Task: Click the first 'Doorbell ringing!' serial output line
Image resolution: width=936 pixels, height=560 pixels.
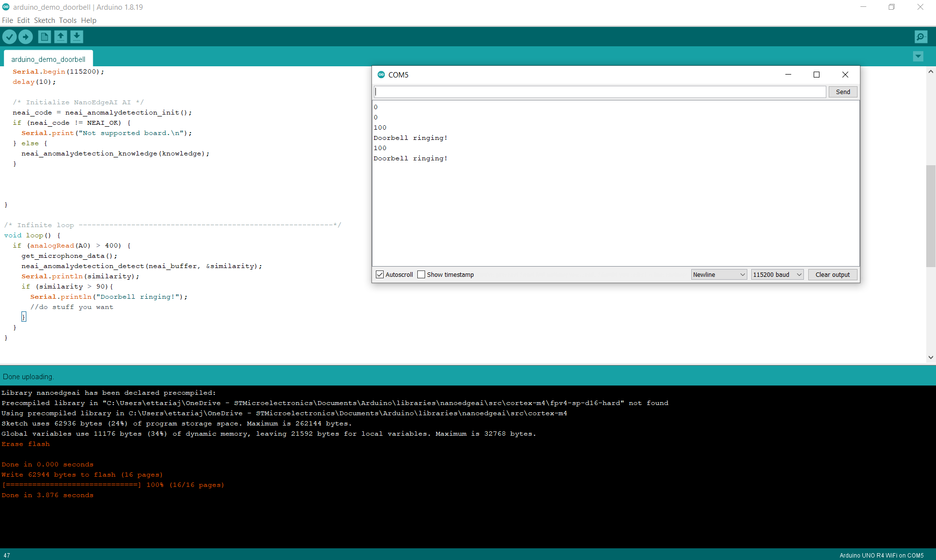Action: [x=410, y=138]
